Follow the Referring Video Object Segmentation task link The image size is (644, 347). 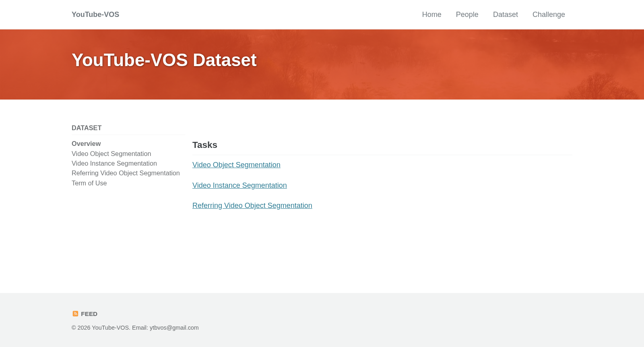coord(252,206)
